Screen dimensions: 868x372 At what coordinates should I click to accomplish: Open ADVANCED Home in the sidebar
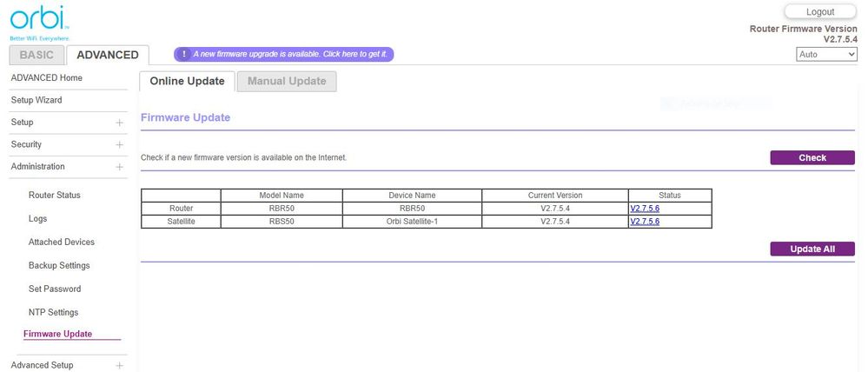coord(47,78)
